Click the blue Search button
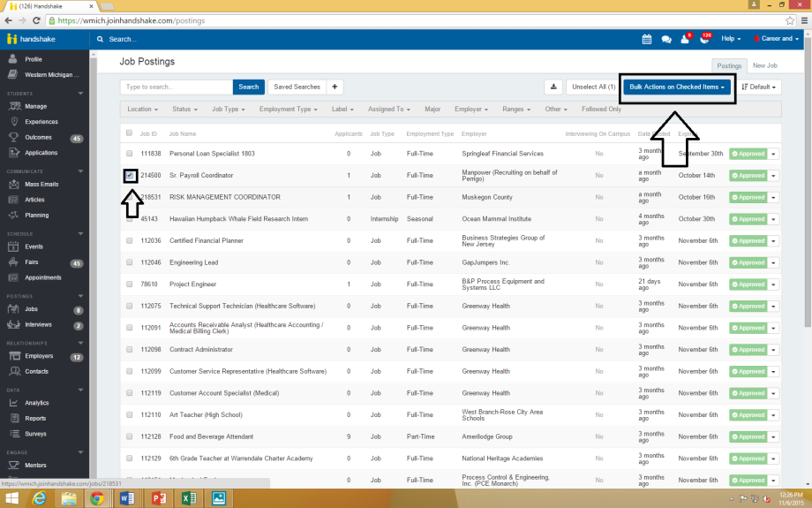 coord(249,87)
